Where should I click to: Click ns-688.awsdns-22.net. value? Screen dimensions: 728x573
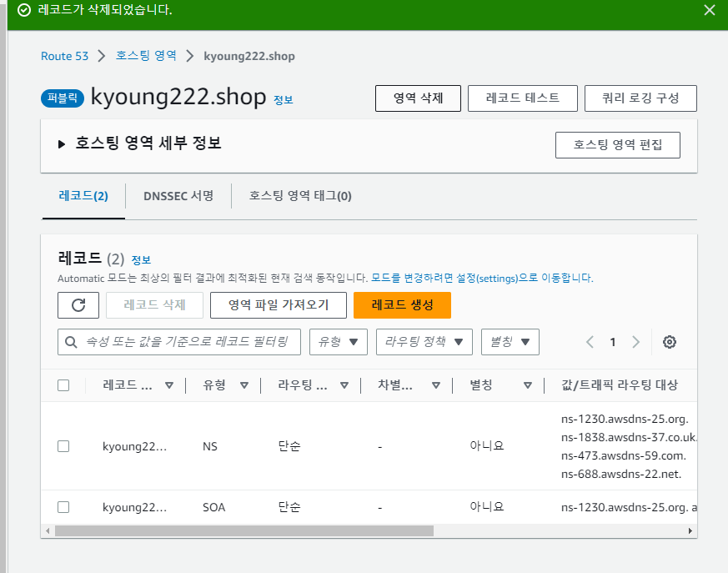621,475
